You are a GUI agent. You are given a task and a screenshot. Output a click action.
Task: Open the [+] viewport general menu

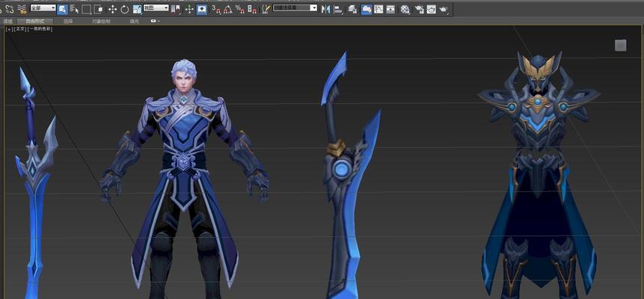[x=9, y=29]
